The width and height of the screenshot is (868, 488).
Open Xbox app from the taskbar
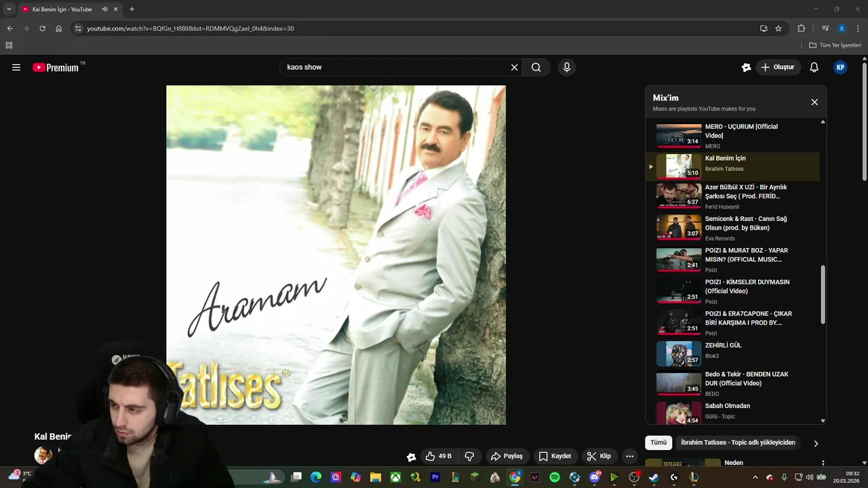click(395, 477)
